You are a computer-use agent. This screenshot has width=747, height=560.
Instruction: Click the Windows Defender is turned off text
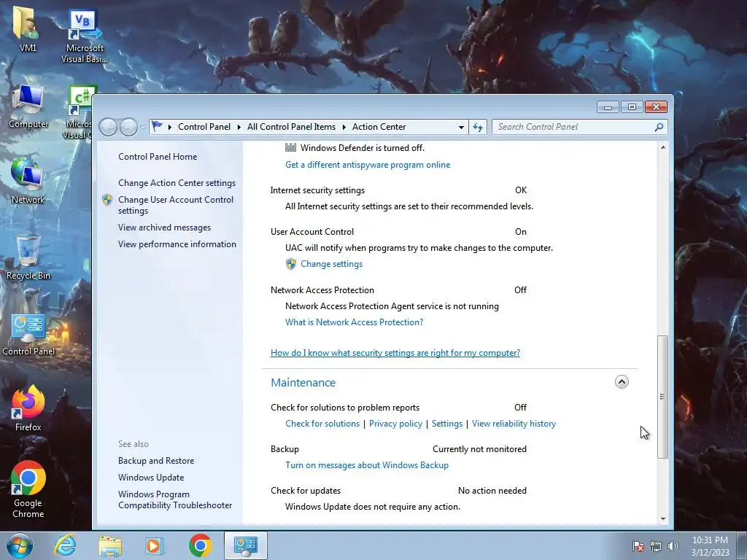pos(362,148)
